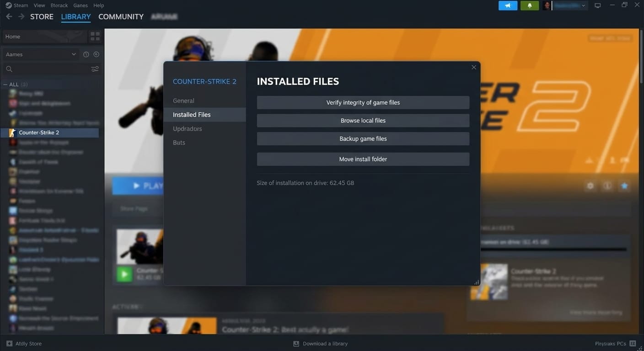The height and width of the screenshot is (351, 644).
Task: Open the Counter-Strike 2 news thumbnail at bottom
Action: point(167,325)
